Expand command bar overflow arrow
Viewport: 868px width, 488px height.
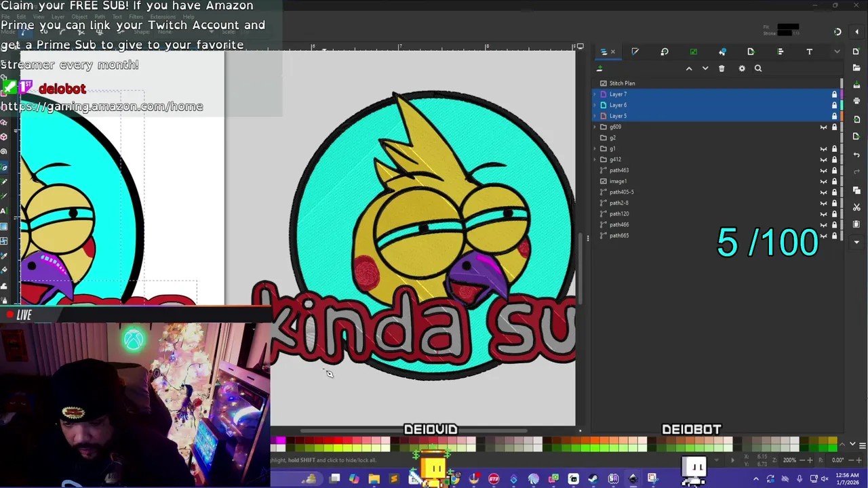pos(856,241)
